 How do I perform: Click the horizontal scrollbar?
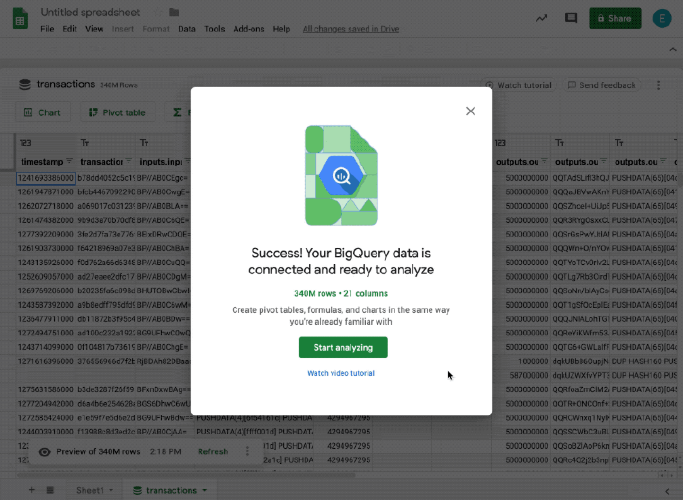(x=187, y=474)
